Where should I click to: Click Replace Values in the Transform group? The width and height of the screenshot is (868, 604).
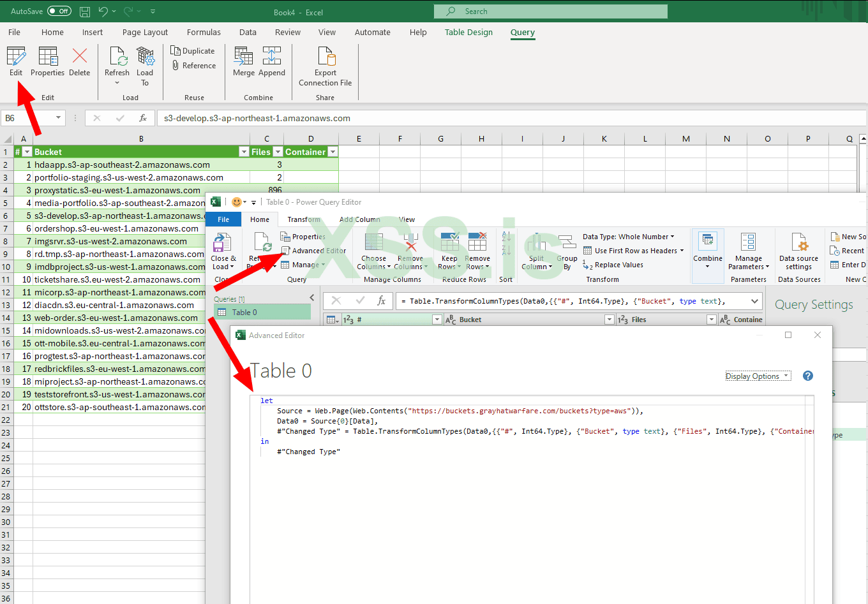[621, 265]
